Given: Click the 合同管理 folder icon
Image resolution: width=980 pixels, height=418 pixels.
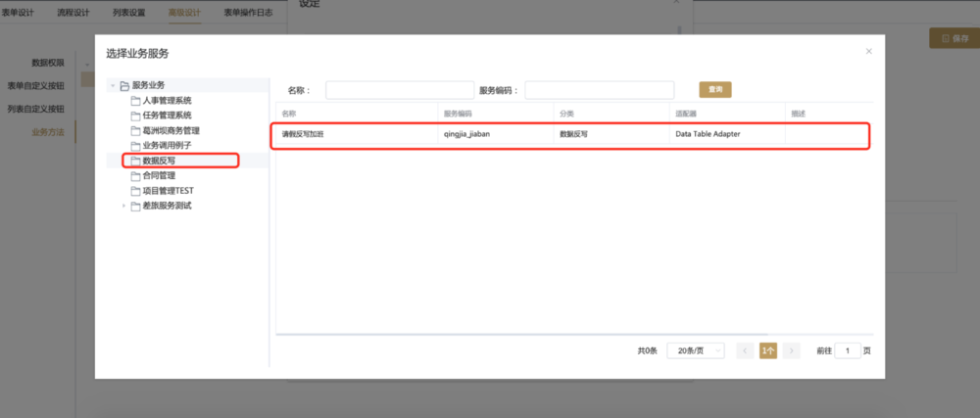Looking at the screenshot, I should (135, 175).
